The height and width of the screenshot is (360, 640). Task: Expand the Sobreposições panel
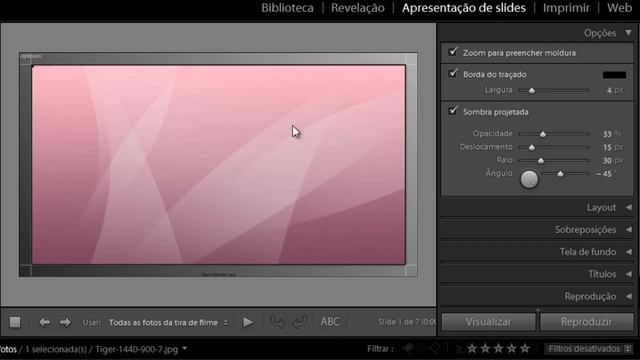(x=629, y=229)
